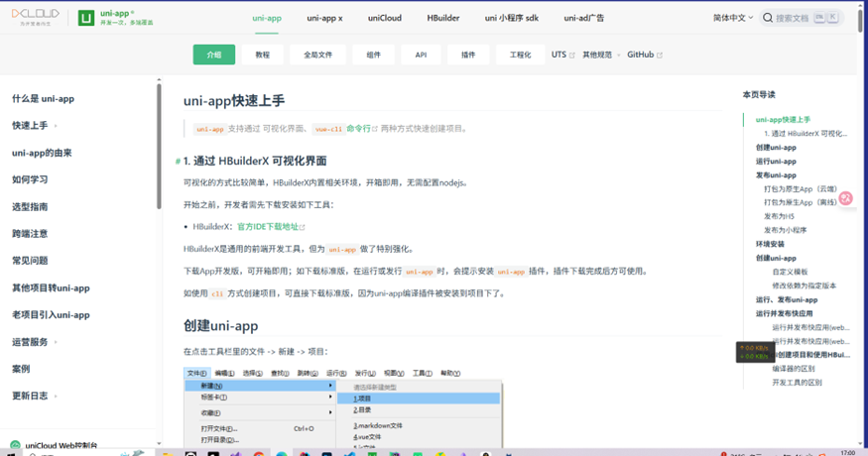Open 如何学习 in sidebar

pos(30,179)
